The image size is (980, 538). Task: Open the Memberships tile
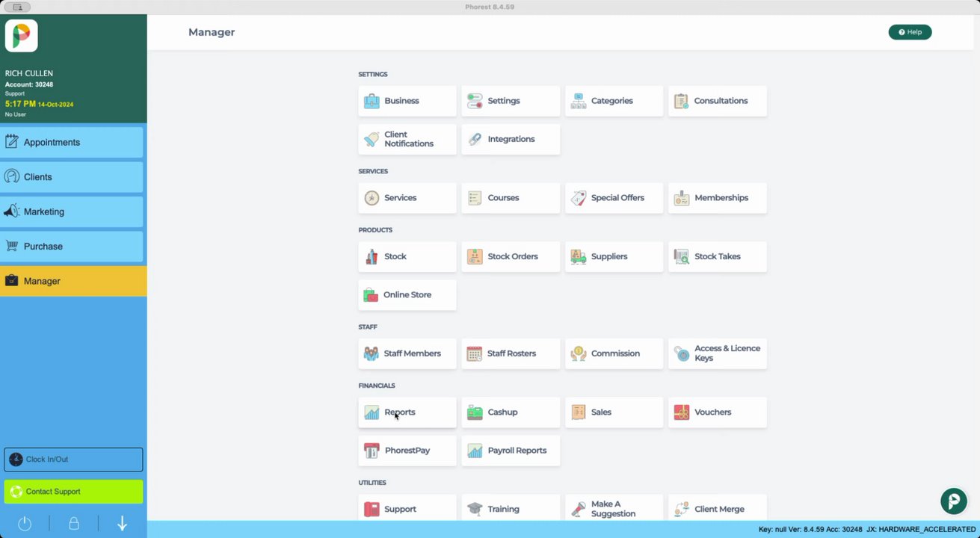(718, 198)
